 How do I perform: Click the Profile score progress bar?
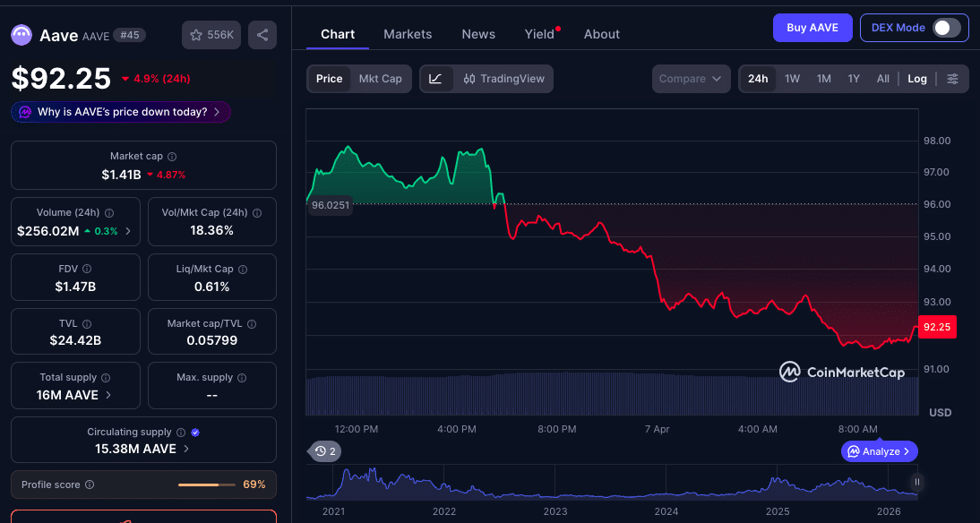click(207, 484)
